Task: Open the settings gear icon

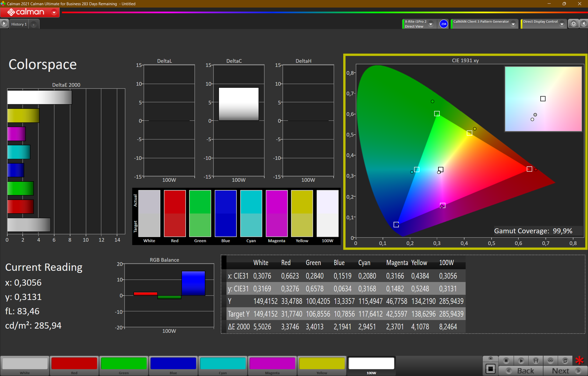Action: click(x=574, y=24)
